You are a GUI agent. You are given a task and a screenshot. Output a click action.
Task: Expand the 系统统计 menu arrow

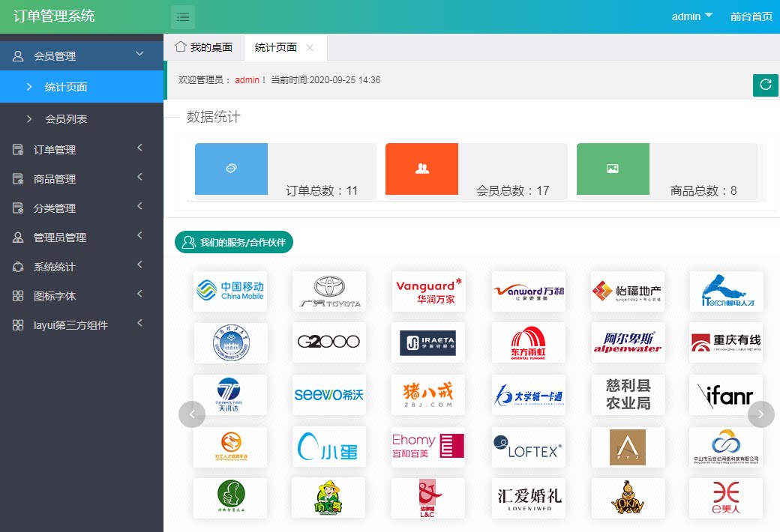[139, 264]
